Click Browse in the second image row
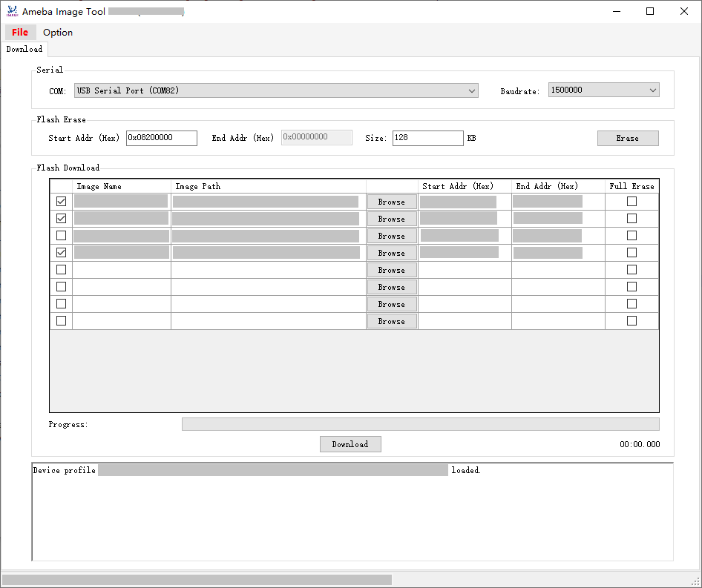 (x=392, y=219)
